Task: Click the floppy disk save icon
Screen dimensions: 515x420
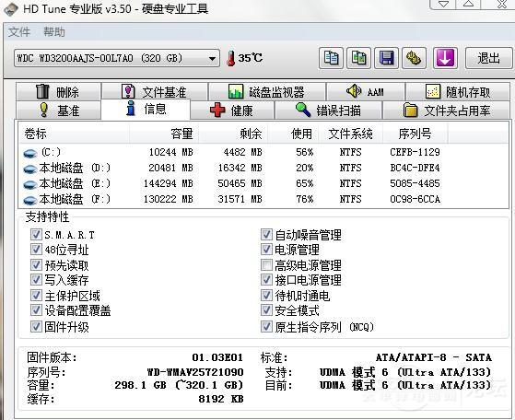Action: (387, 58)
